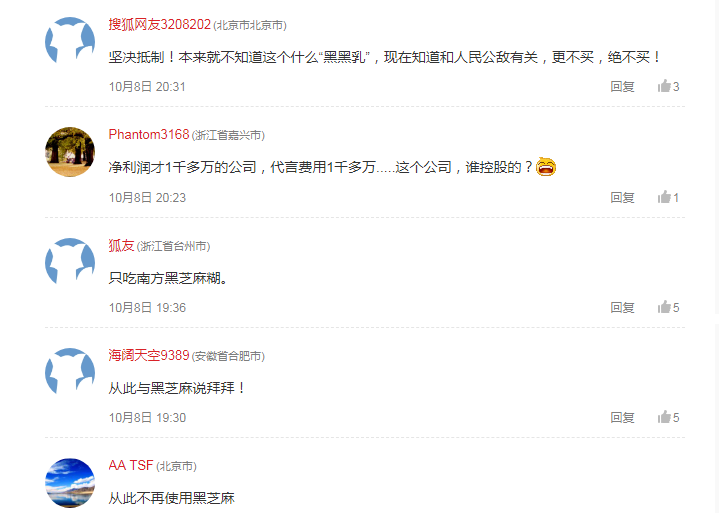This screenshot has width=719, height=513.
Task: Open AA TSF's lake landscape avatar
Action: [70, 483]
